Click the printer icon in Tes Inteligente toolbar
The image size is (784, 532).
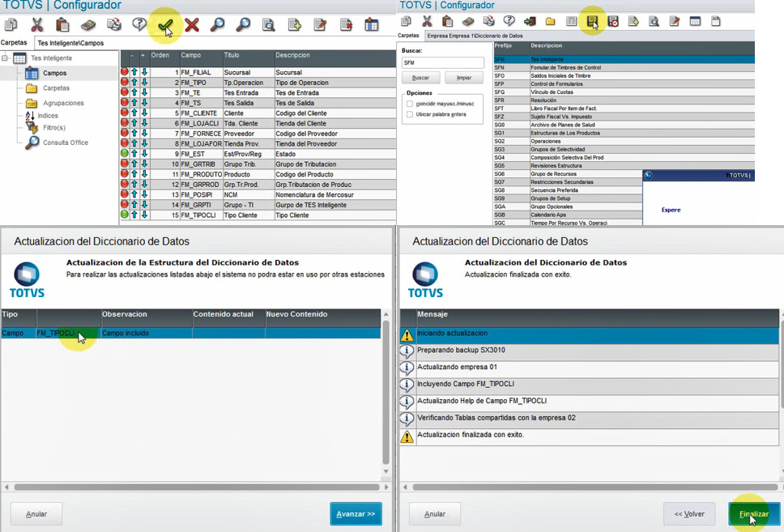pyautogui.click(x=114, y=24)
